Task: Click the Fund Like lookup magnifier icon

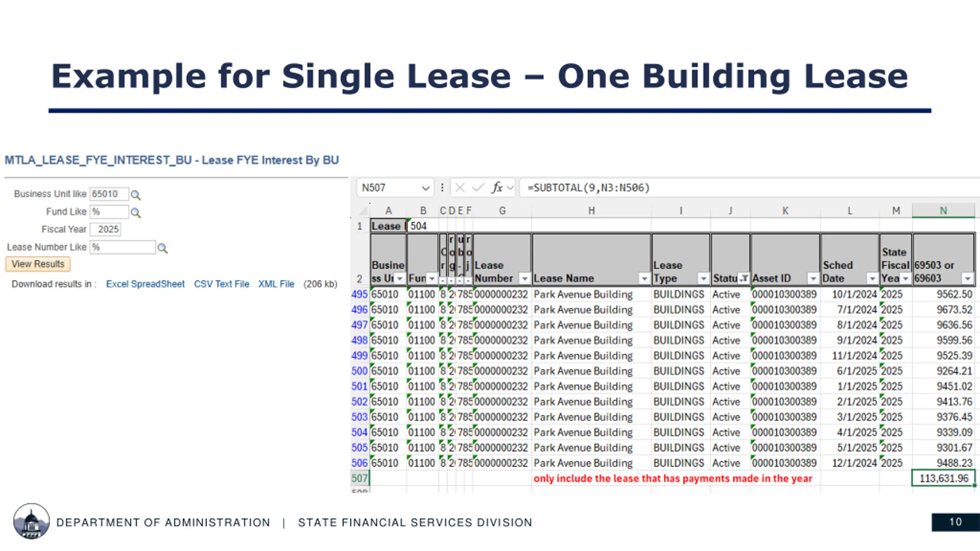Action: pyautogui.click(x=136, y=213)
